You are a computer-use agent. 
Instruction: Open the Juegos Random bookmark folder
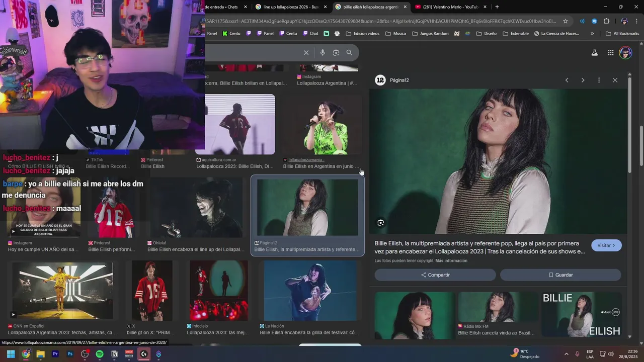[430, 34]
